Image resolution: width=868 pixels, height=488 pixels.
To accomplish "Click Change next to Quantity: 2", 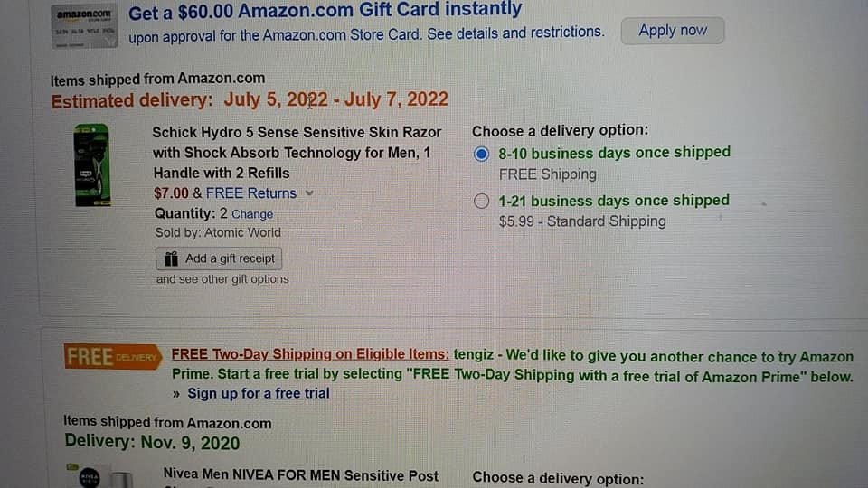I will (252, 214).
